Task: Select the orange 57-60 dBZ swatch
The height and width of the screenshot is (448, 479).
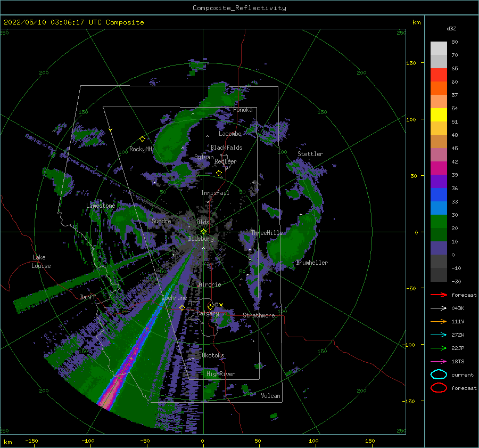Action: pos(439,88)
